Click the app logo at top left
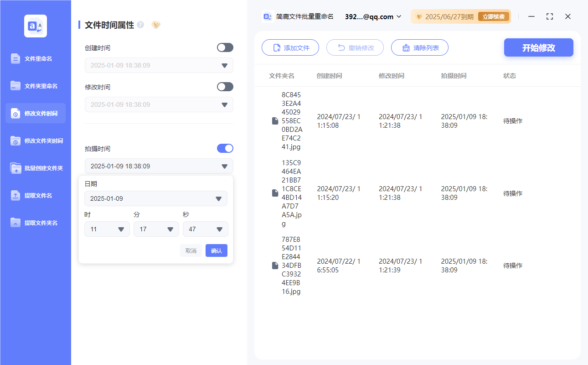Image resolution: width=588 pixels, height=365 pixels. point(35,26)
